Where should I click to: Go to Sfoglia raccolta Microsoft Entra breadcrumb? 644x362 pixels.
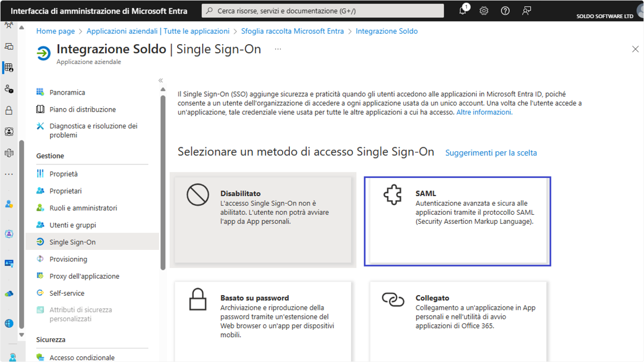[x=292, y=31]
